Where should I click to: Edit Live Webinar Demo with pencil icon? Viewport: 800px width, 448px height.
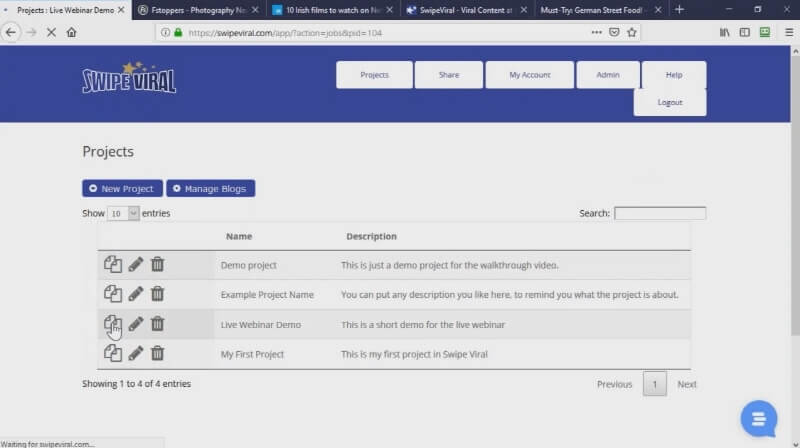click(136, 323)
